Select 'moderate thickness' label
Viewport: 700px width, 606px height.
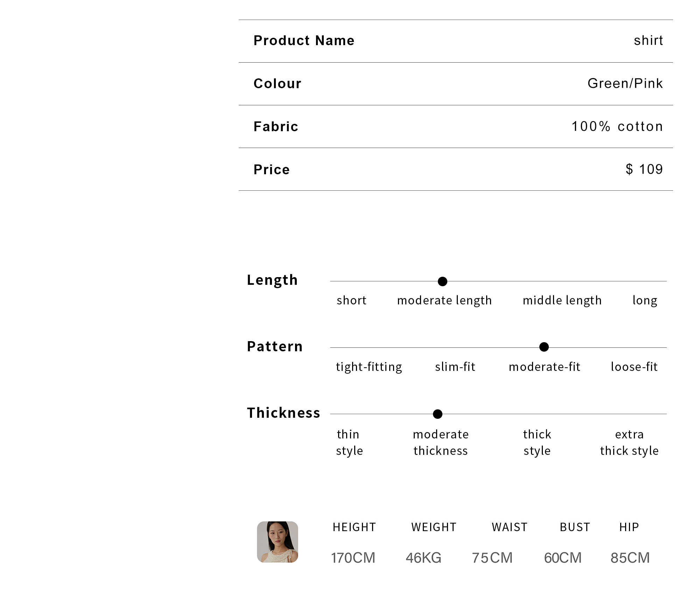pyautogui.click(x=441, y=443)
